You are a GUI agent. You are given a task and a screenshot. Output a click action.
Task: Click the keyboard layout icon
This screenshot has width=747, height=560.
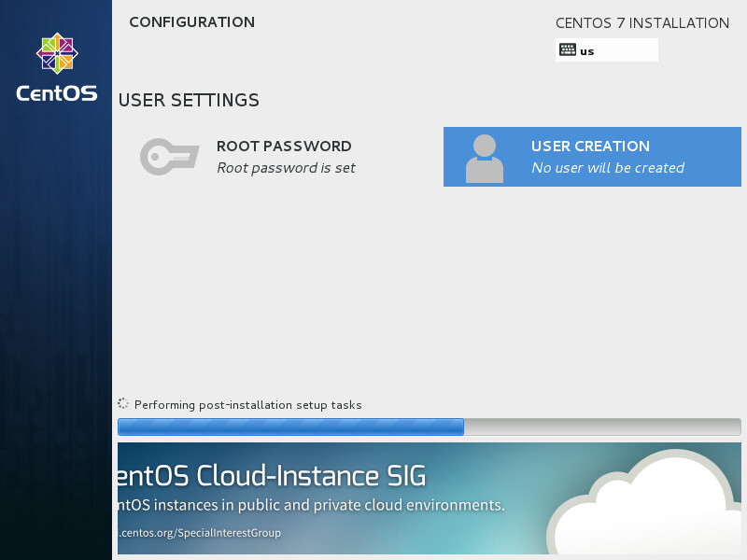[x=568, y=50]
